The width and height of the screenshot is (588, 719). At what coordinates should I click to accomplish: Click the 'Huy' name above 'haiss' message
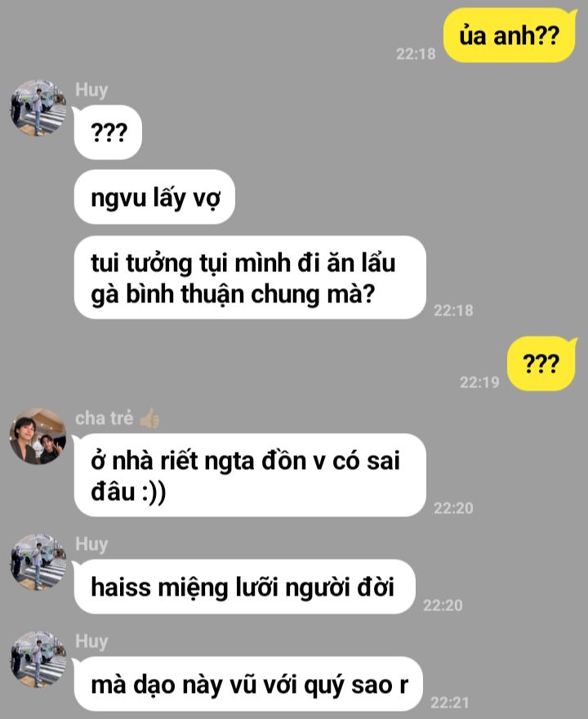91,544
